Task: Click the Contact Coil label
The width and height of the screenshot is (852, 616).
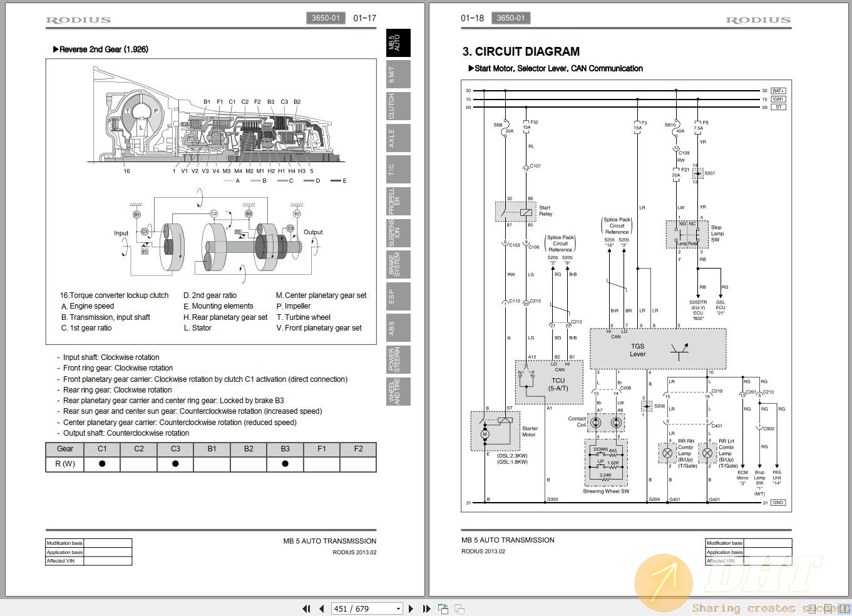Action: [x=577, y=422]
